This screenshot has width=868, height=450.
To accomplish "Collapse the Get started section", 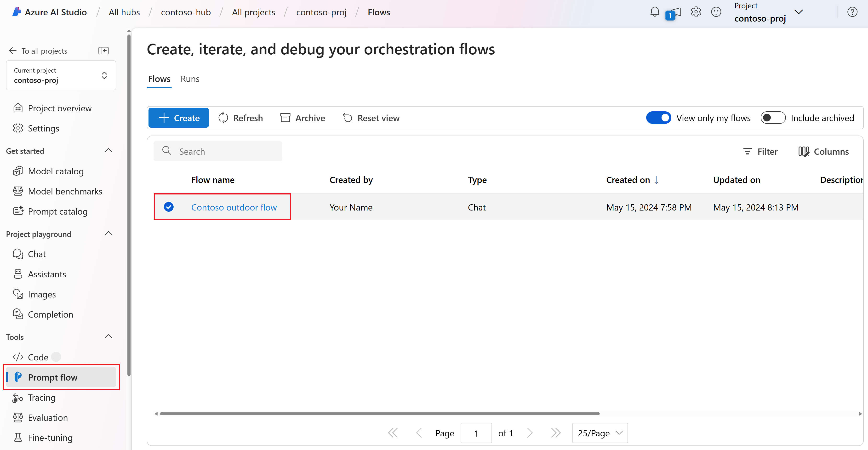I will point(108,151).
